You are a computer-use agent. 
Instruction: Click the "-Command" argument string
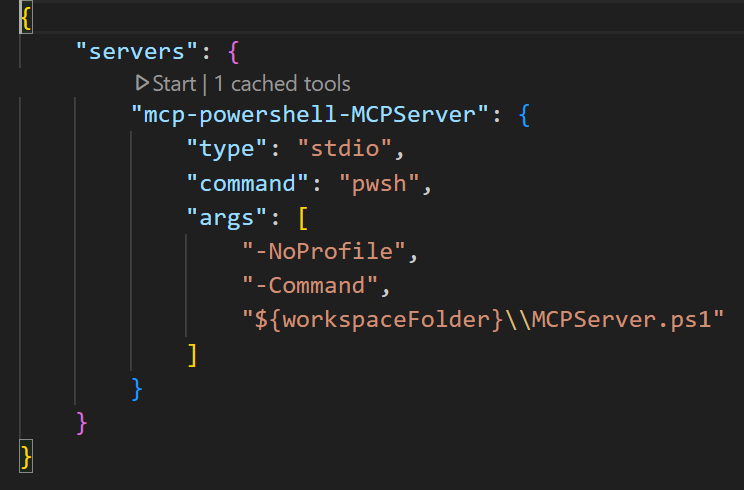[x=310, y=286]
